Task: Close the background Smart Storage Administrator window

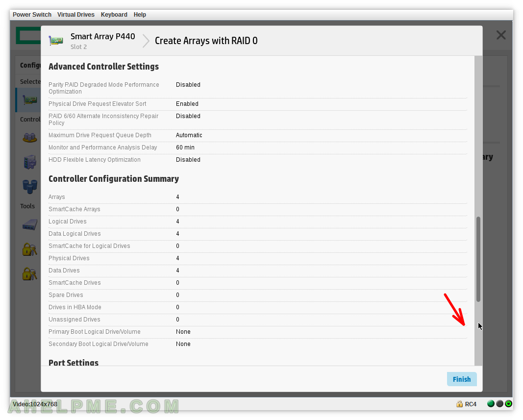Action: point(501,35)
